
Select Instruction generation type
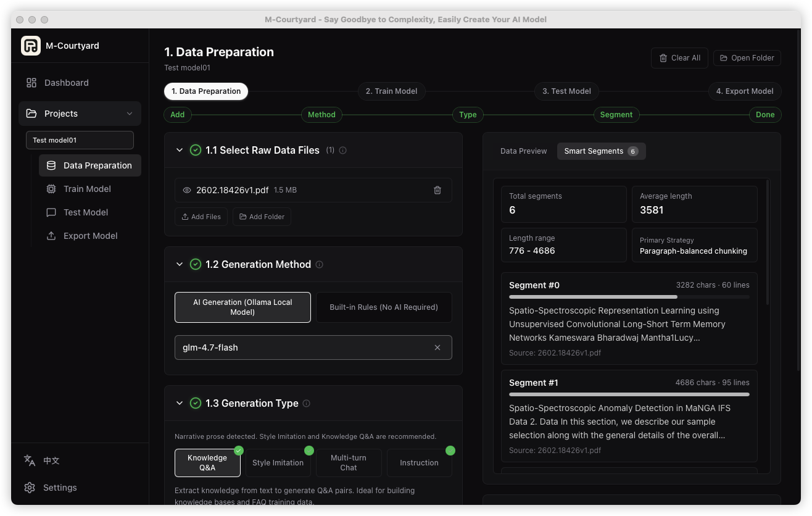pos(420,463)
